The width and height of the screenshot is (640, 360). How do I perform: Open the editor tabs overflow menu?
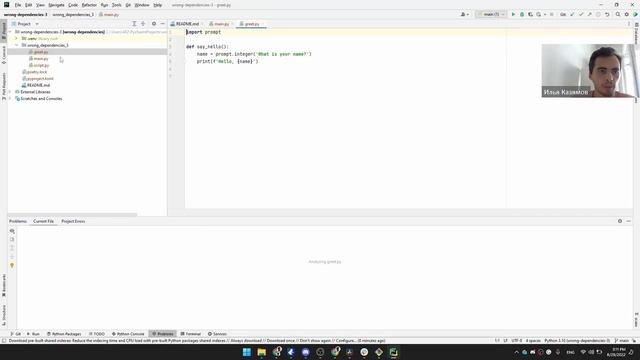click(x=629, y=24)
